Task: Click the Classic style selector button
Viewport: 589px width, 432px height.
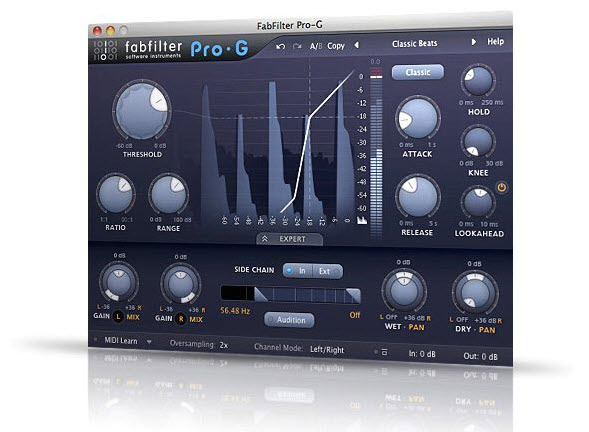Action: click(417, 72)
